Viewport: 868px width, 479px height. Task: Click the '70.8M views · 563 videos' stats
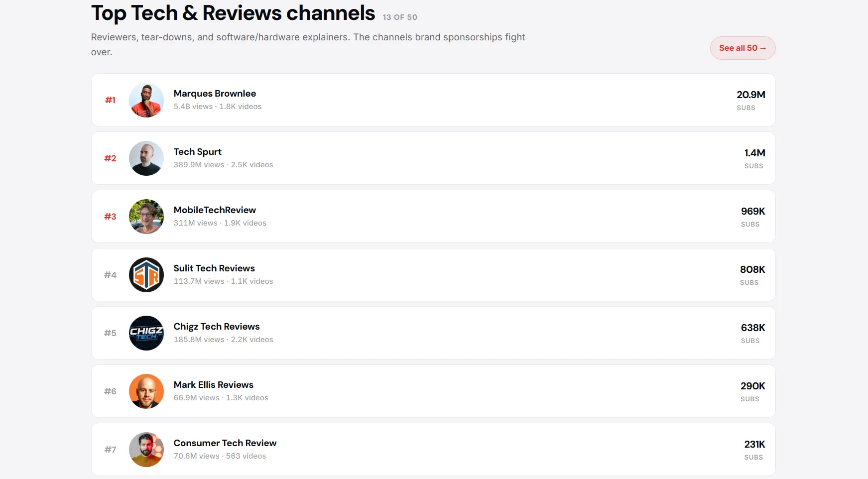(x=220, y=456)
